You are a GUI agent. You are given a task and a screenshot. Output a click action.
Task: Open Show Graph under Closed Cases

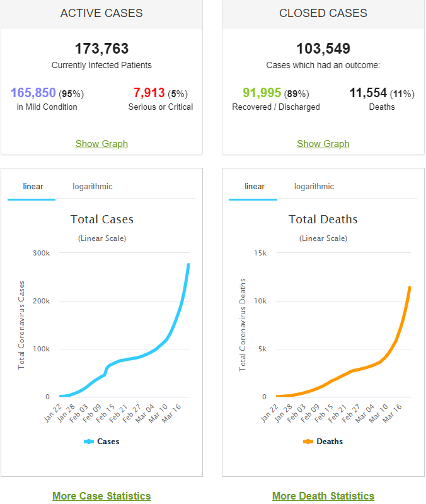323,144
